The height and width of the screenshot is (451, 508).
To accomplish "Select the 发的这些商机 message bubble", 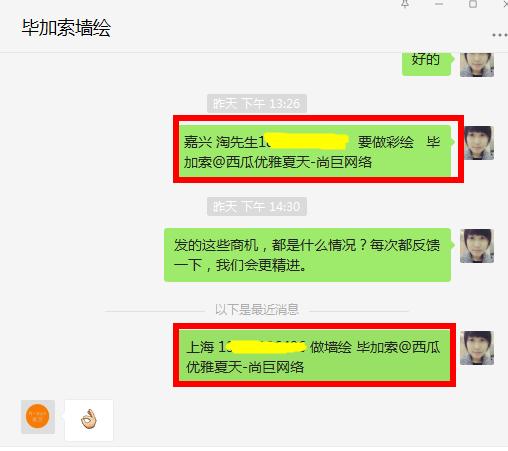I will pos(308,255).
